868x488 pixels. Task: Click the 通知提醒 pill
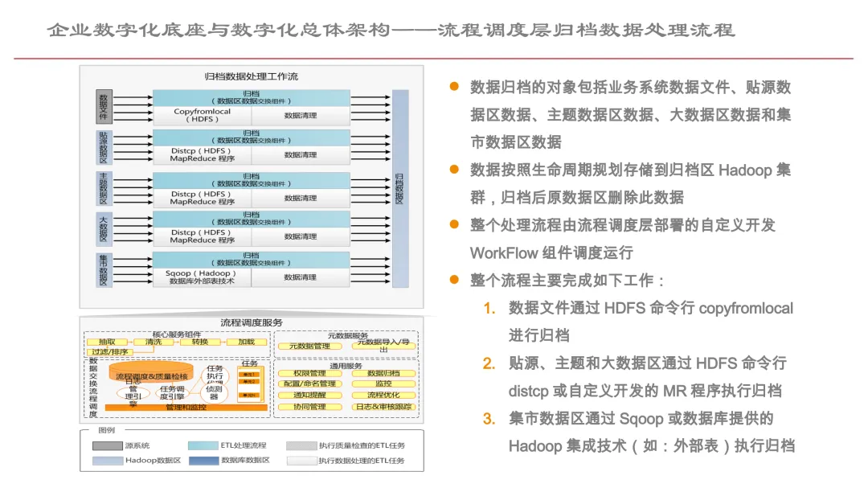310,395
